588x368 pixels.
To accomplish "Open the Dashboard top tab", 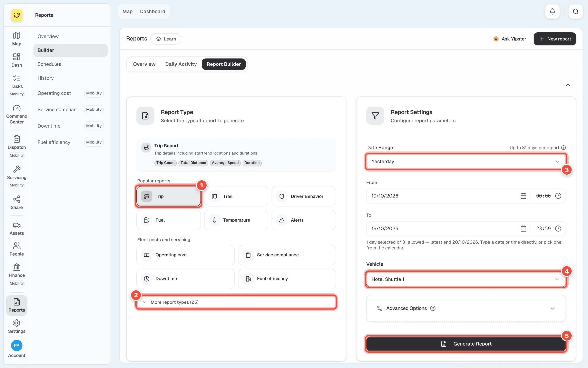I will coord(153,11).
